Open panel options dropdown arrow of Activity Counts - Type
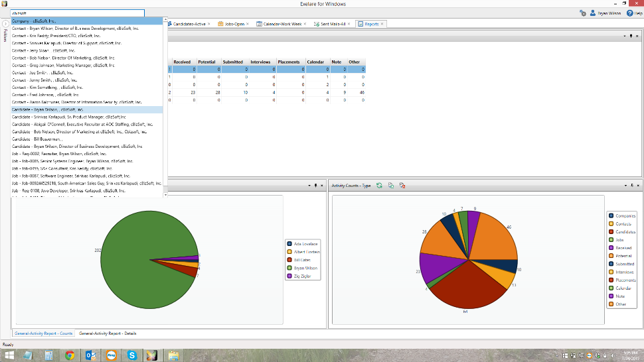The height and width of the screenshot is (362, 644). pos(625,185)
